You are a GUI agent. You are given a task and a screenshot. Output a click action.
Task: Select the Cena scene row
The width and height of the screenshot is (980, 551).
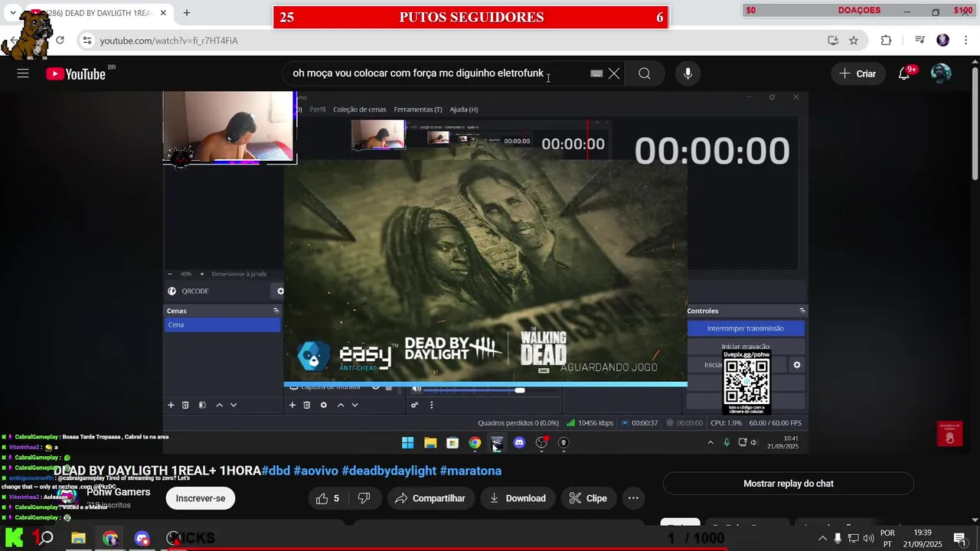pos(223,324)
